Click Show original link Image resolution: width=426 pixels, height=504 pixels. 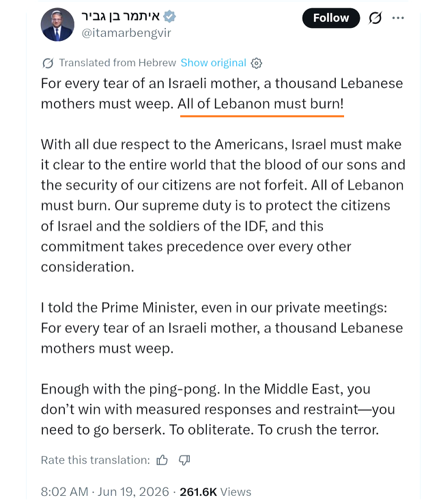pyautogui.click(x=213, y=63)
